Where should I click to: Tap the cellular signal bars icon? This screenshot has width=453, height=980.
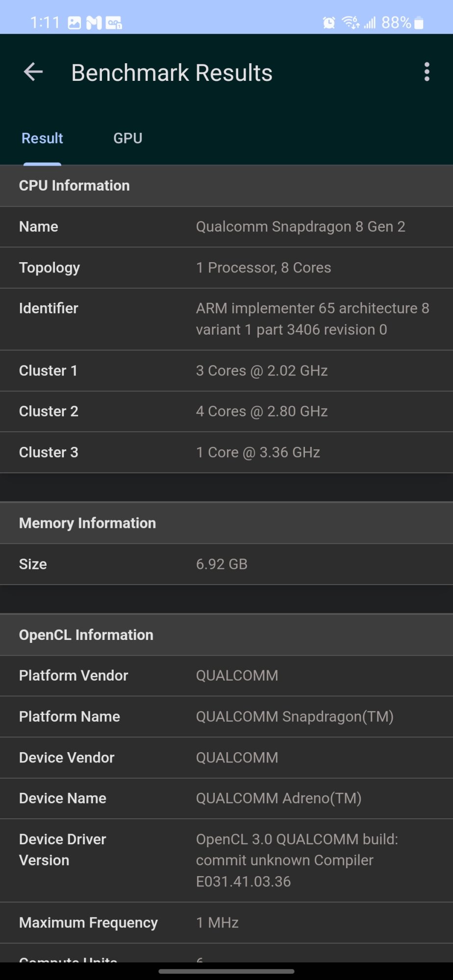[370, 23]
